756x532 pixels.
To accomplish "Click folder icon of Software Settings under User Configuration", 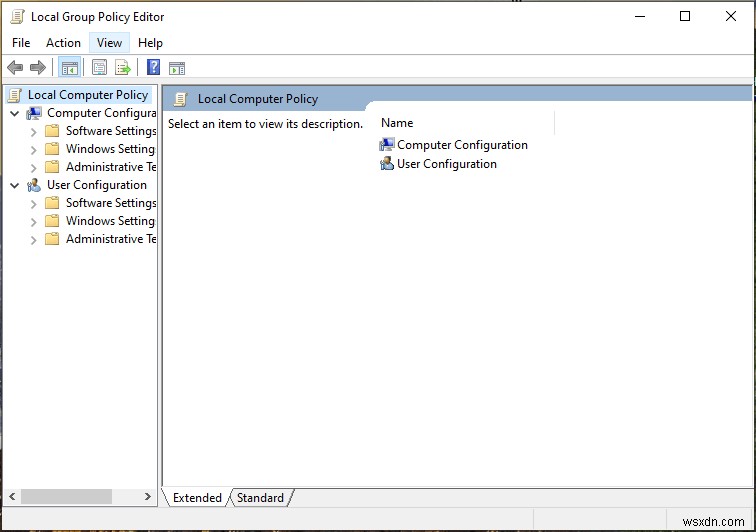I will (52, 203).
